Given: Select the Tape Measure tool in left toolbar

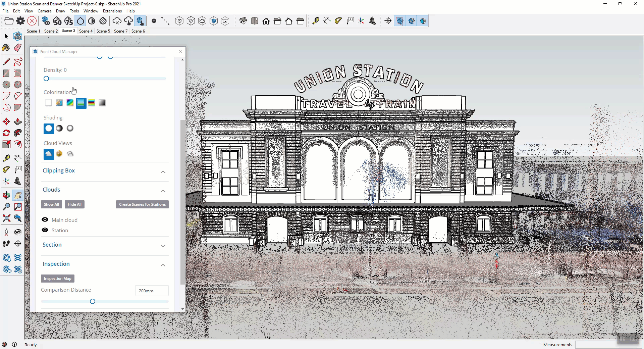Looking at the screenshot, I should pos(6,158).
